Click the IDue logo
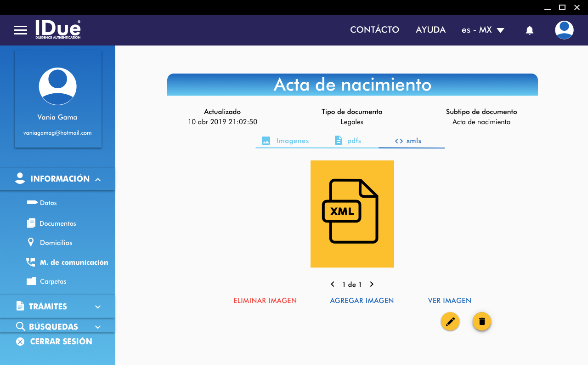Viewport: 588px width, 365px height. 58,29
